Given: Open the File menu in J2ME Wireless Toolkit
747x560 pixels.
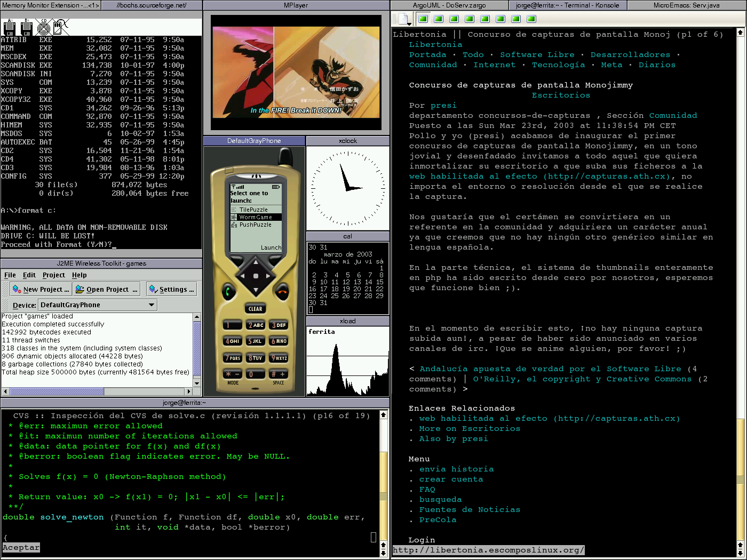Looking at the screenshot, I should pos(10,275).
